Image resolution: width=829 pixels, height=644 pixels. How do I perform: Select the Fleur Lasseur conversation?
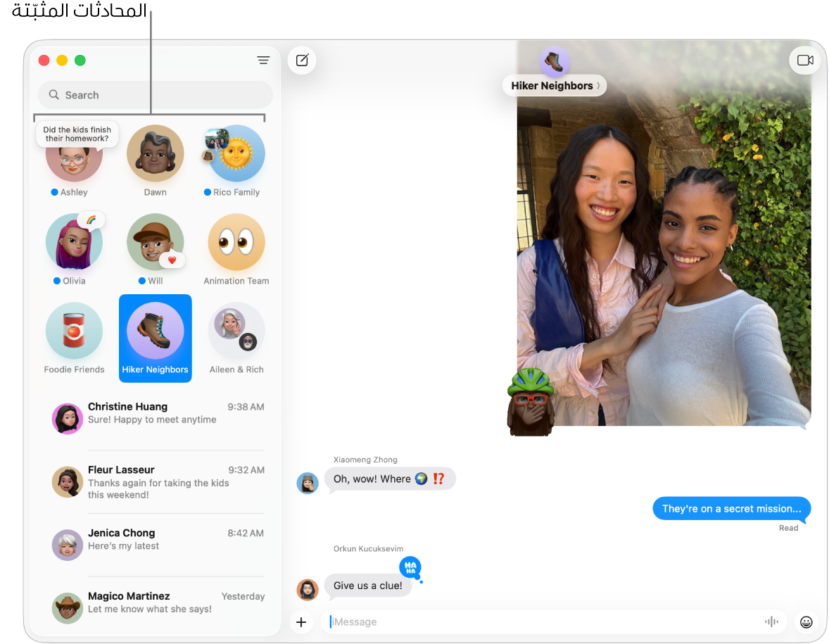[x=158, y=481]
